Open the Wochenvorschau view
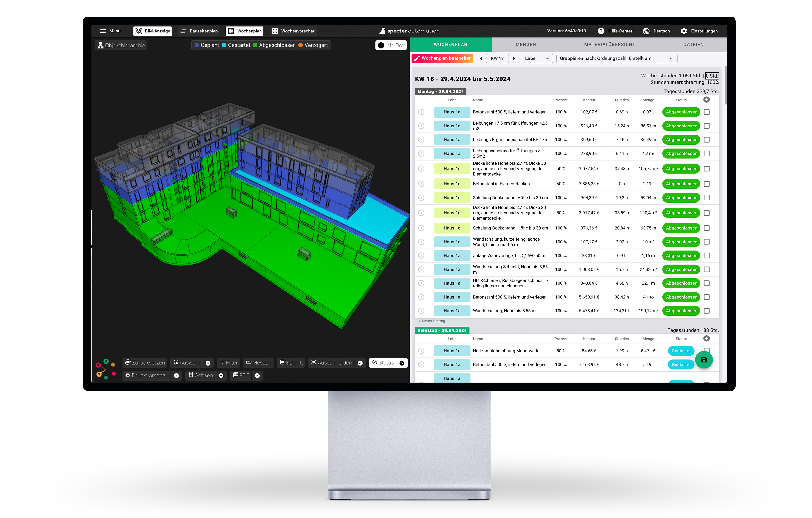Image resolution: width=812 pixels, height=518 pixels. click(294, 31)
